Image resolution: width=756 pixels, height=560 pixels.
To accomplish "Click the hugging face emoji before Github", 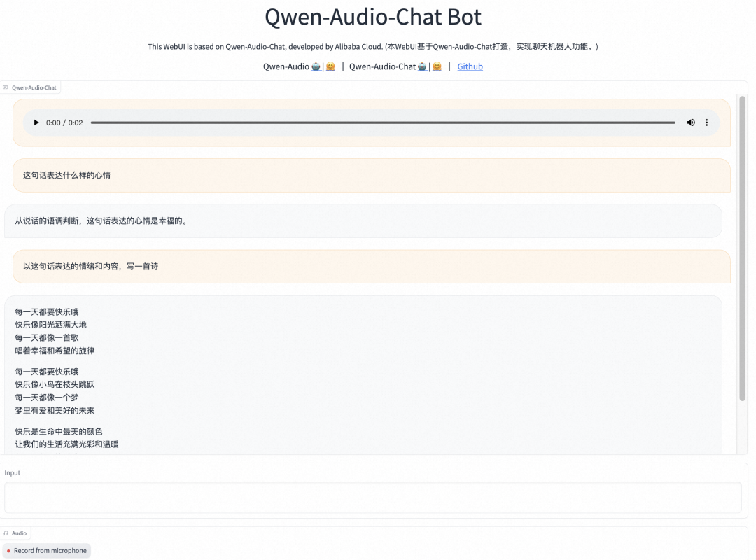I will coord(437,66).
